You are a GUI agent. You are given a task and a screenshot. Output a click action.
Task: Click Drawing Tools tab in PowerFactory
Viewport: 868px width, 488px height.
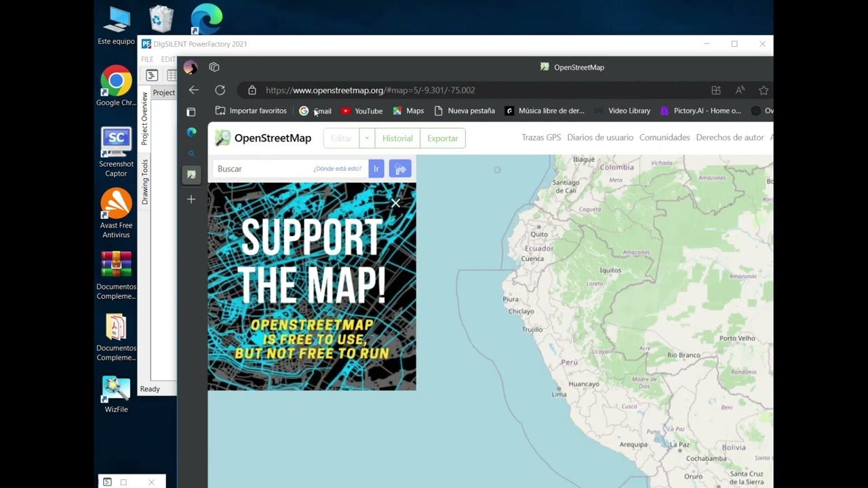coord(144,182)
